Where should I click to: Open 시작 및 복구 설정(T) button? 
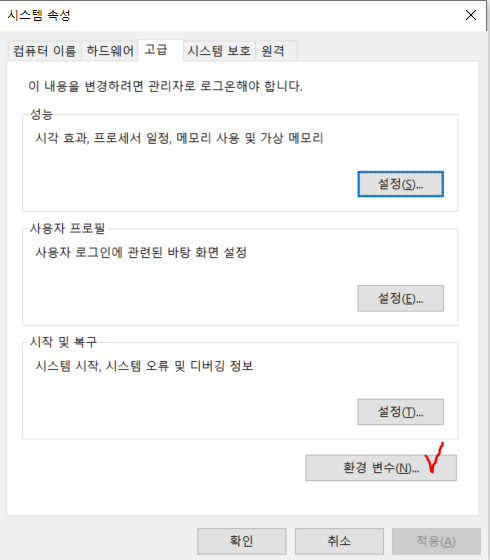coord(401,412)
